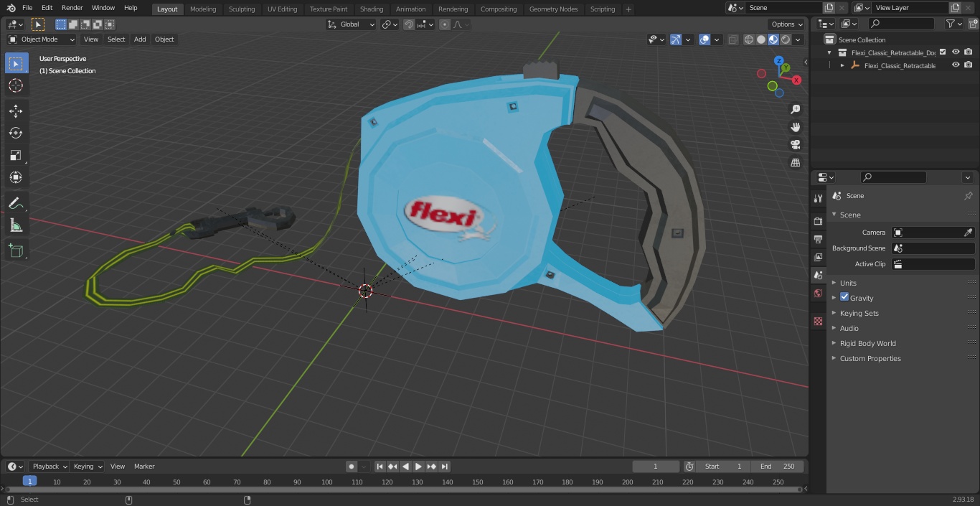Toggle camera view in the viewport
The width and height of the screenshot is (980, 506).
pos(795,145)
